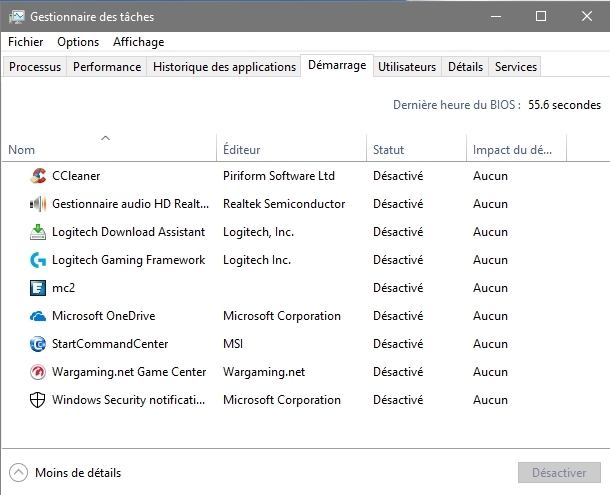Click Désactivé status for CCleaner
This screenshot has height=495, width=610.
tap(398, 176)
